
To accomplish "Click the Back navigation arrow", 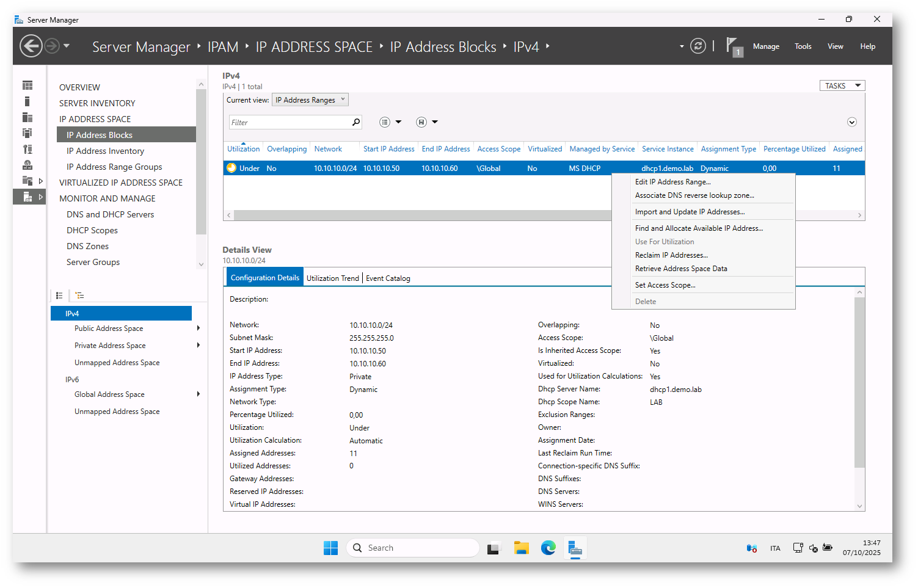I will 31,46.
